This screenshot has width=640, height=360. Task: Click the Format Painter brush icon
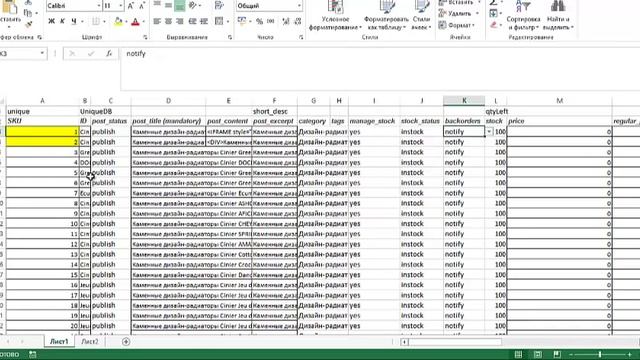pos(28,24)
